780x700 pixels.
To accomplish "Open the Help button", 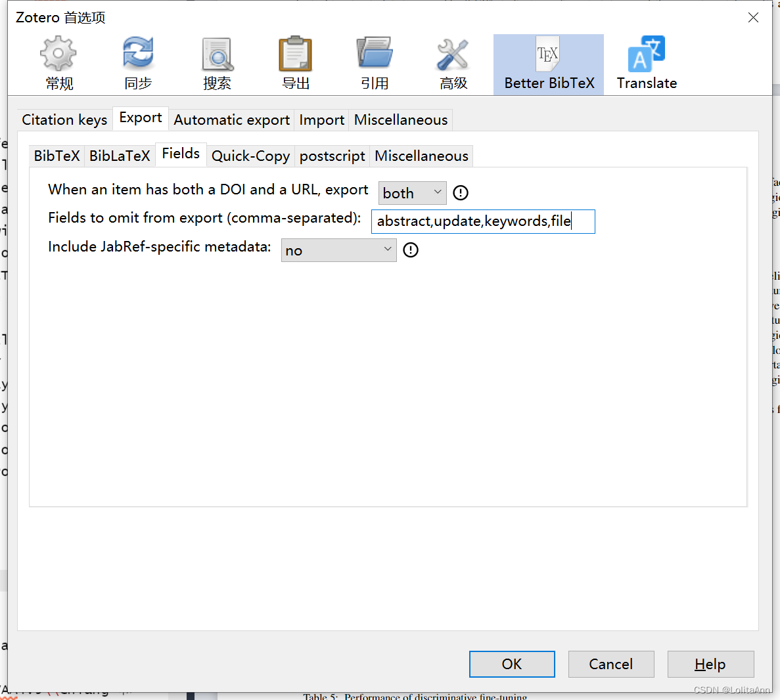I will pyautogui.click(x=710, y=664).
